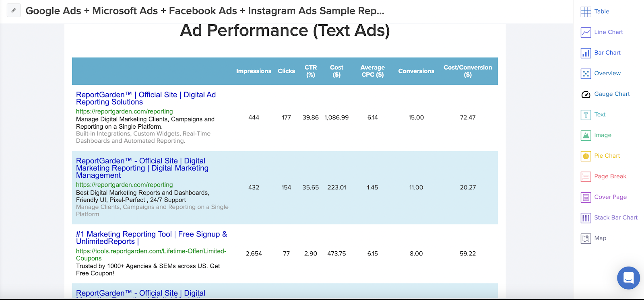This screenshot has width=644, height=300.
Task: Open 'Digital Ad Reporting Solutions' ad headline
Action: pyautogui.click(x=146, y=99)
